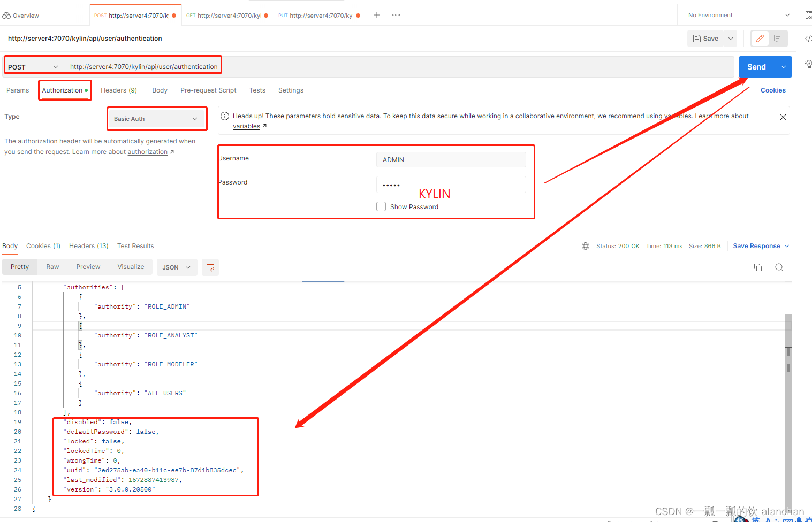Click the Save button
Viewport: 812px width, 522px height.
pyautogui.click(x=705, y=39)
